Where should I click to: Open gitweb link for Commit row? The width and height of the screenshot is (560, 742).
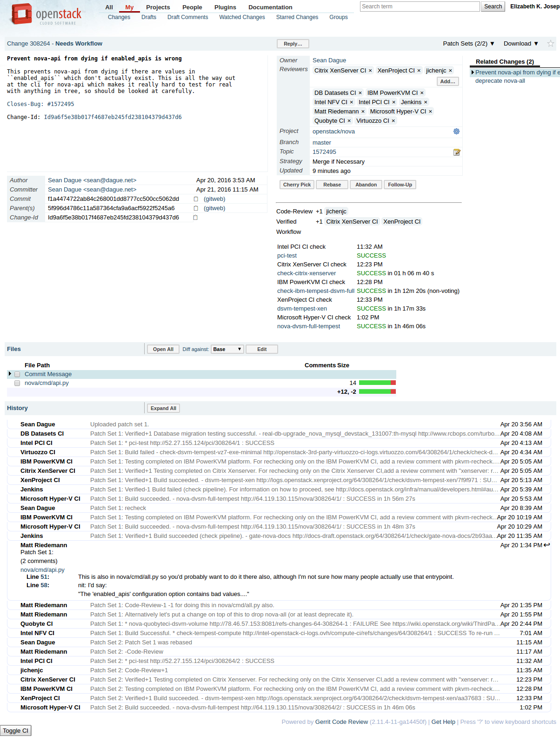[214, 199]
